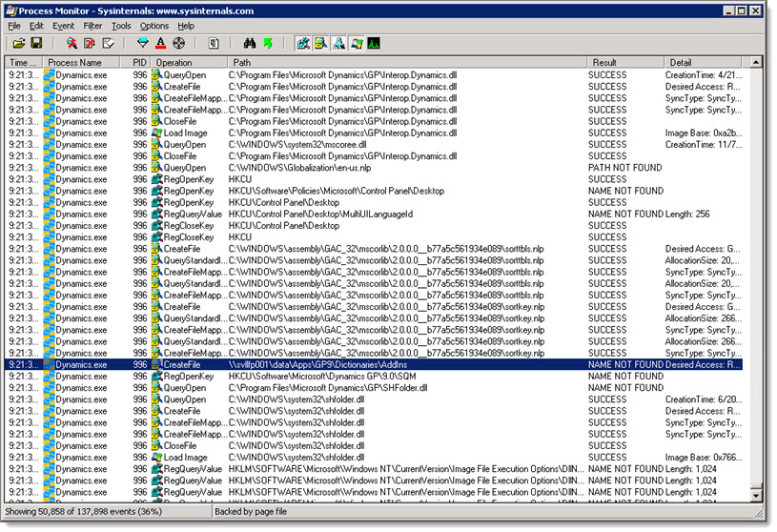Open the Edit menu
Image resolution: width=777 pixels, height=532 pixels.
click(x=36, y=26)
